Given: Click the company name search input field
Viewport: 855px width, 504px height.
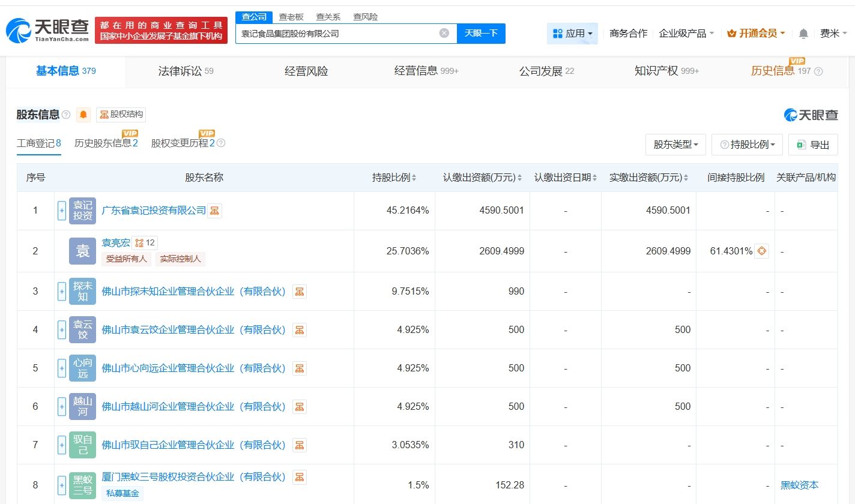Looking at the screenshot, I should point(336,34).
